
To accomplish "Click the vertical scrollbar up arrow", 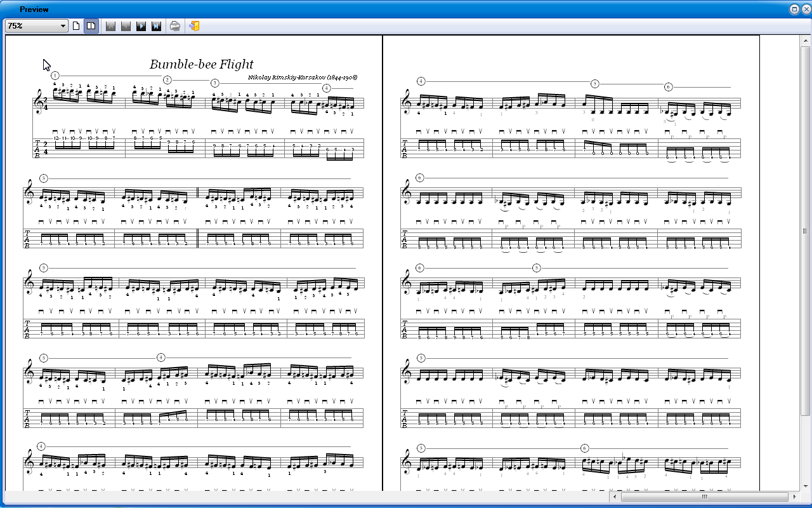I will pos(805,39).
